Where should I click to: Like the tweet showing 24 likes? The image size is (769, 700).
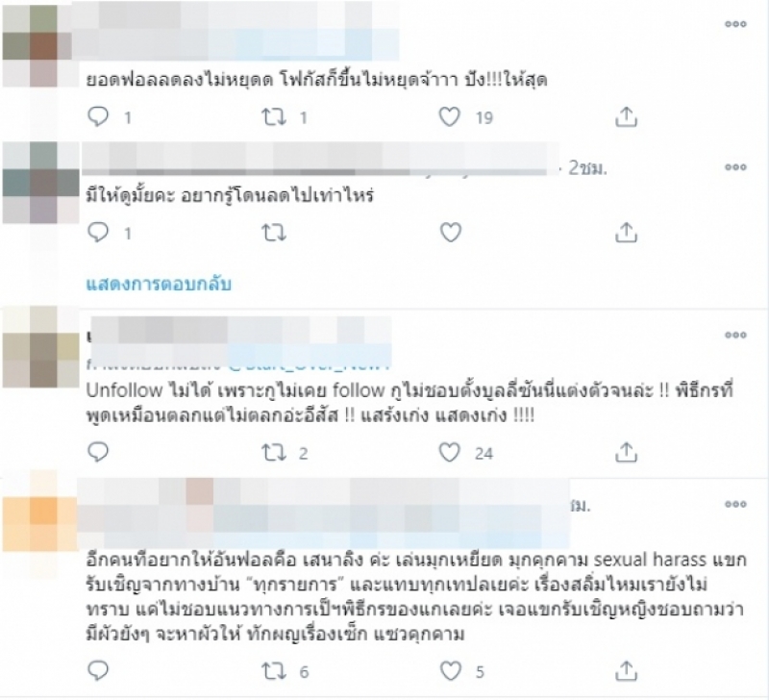[449, 452]
